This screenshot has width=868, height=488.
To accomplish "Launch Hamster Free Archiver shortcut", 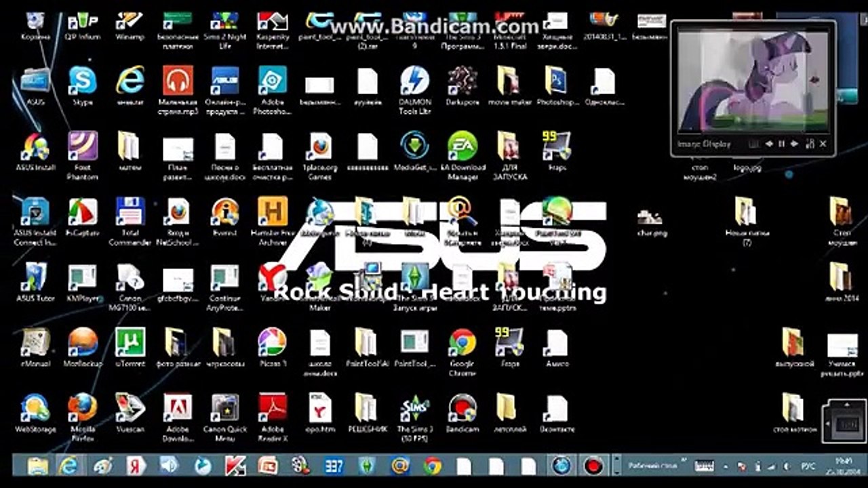I will 273,221.
